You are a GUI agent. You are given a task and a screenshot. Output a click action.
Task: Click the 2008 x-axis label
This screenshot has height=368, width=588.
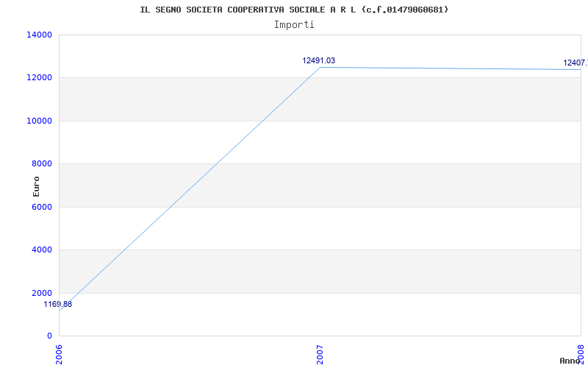pyautogui.click(x=581, y=353)
